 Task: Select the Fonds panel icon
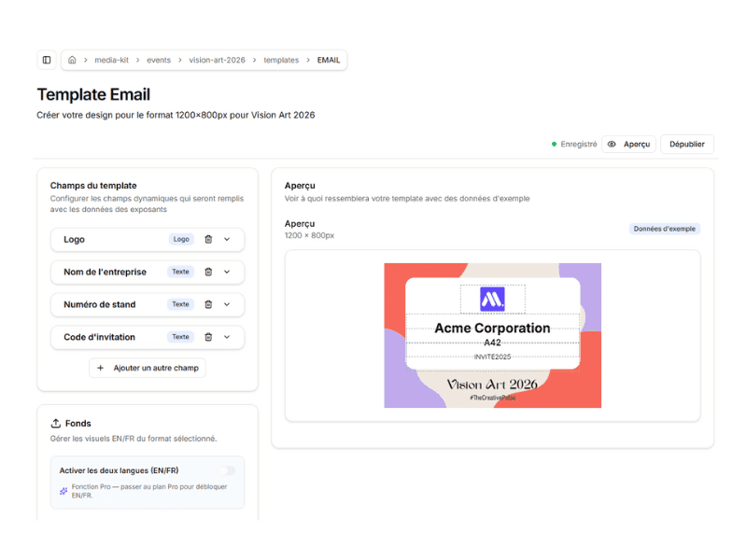(x=56, y=423)
